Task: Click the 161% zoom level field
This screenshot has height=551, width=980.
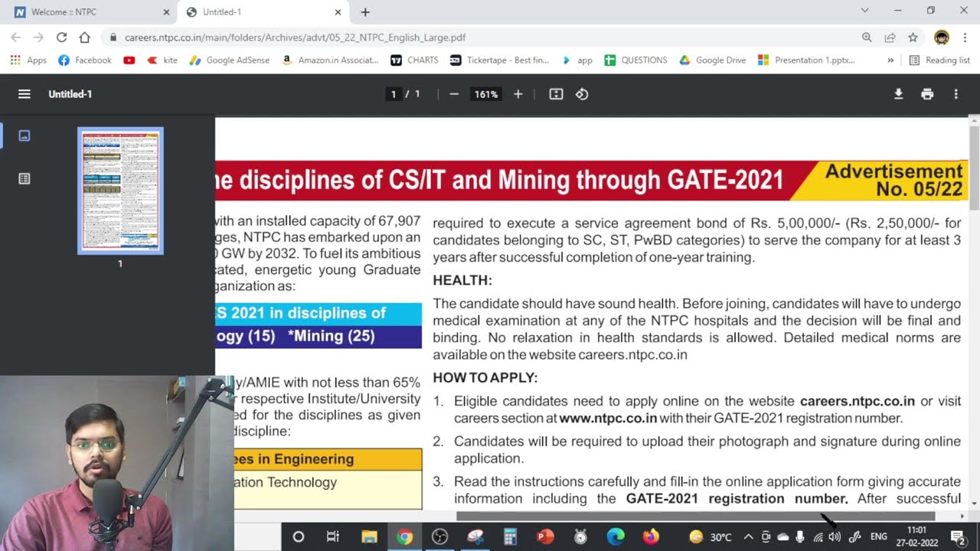Action: pyautogui.click(x=486, y=94)
